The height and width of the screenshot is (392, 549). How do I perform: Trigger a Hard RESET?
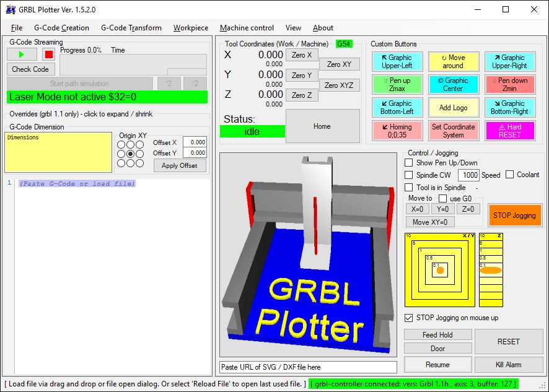510,129
